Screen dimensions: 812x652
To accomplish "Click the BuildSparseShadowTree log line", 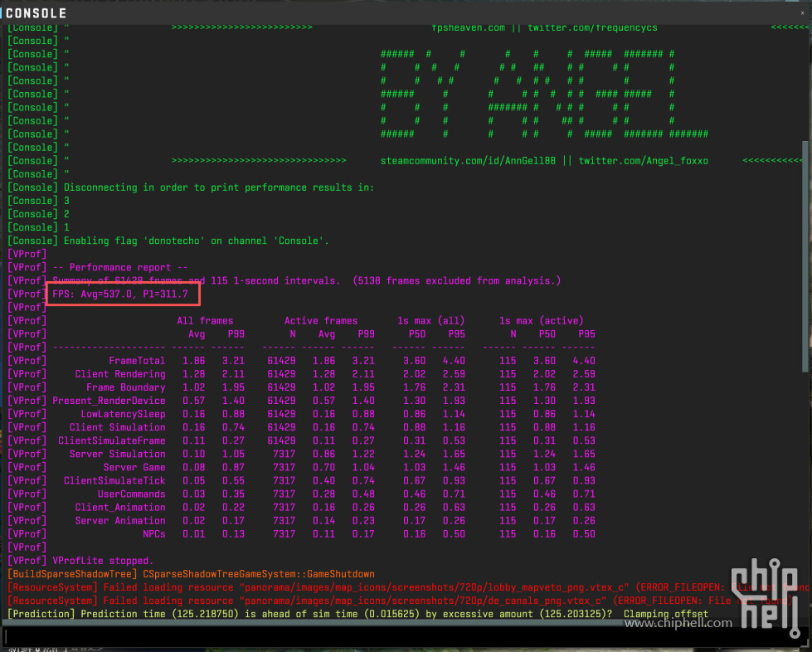I will pos(191,574).
